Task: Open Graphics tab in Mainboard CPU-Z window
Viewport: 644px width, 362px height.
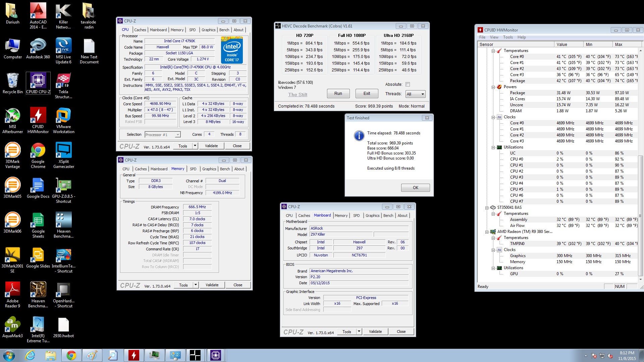Action: pyautogui.click(x=372, y=216)
